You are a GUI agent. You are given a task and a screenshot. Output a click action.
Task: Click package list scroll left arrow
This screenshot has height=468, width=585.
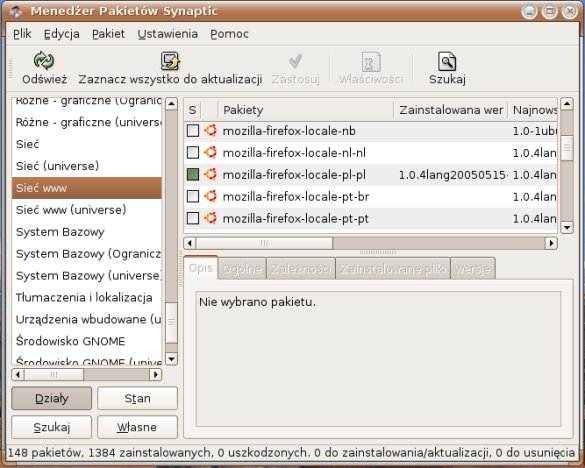190,243
